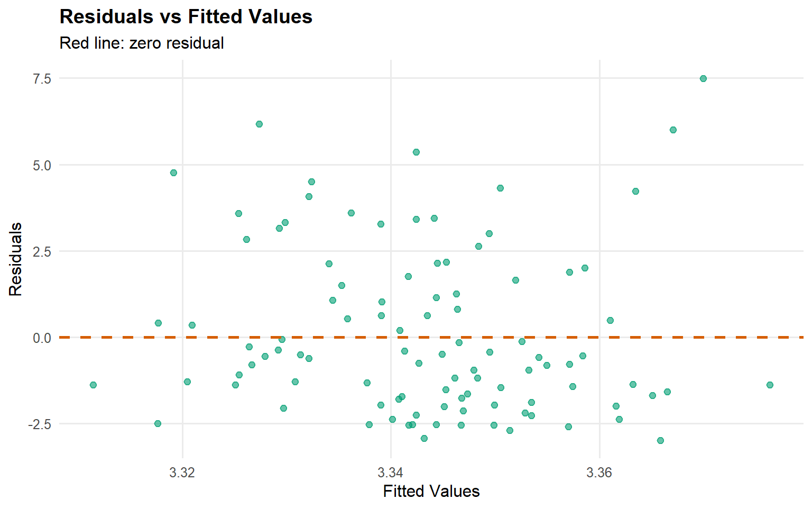This screenshot has width=812, height=508.
Task: Select the point near residual 4.75 above 3.32
Action: (x=173, y=173)
